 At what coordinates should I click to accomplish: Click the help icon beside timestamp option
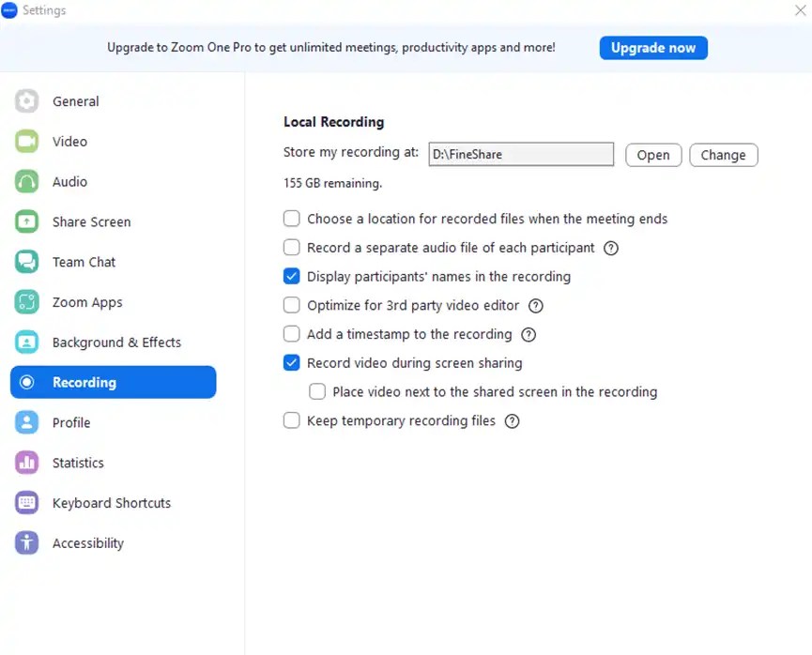point(528,334)
